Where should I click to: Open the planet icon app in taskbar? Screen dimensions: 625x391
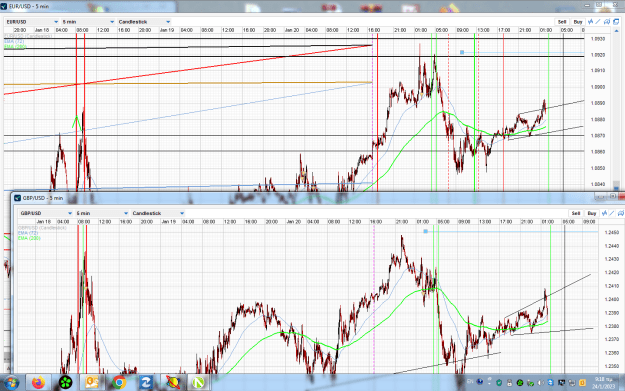click(173, 383)
